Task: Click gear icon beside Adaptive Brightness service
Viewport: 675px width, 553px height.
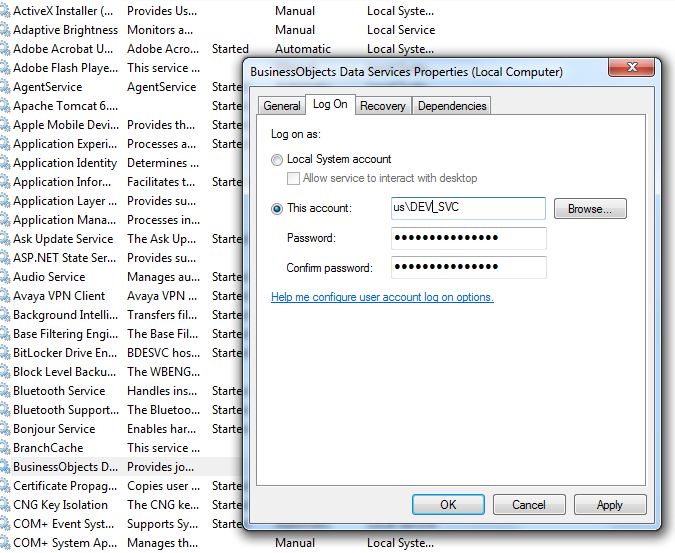Action: 5,30
